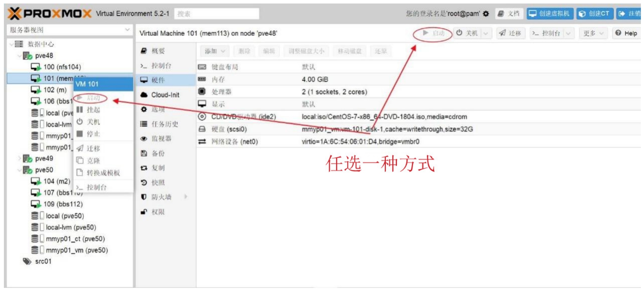Click the CD/DVD drive disc icon
644x291 pixels.
(x=202, y=116)
